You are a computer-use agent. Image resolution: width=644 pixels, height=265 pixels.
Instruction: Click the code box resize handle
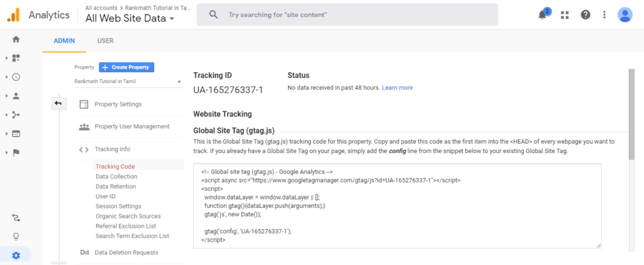coord(599,245)
